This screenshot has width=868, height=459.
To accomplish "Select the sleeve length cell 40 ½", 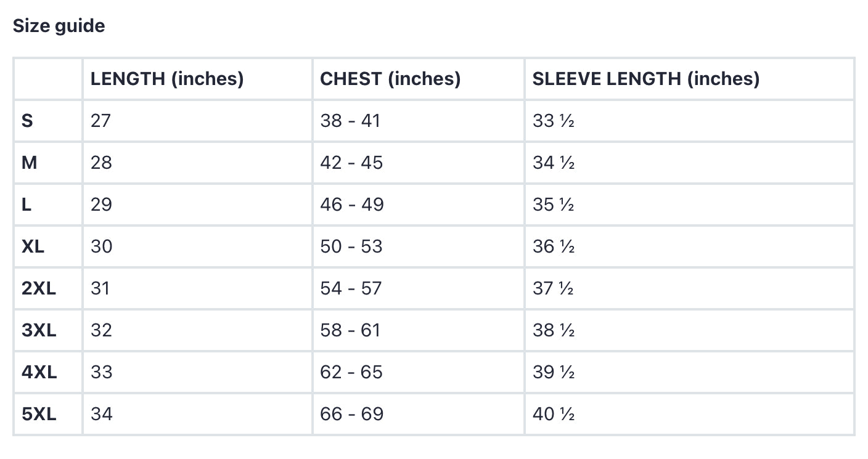I will coord(554,414).
